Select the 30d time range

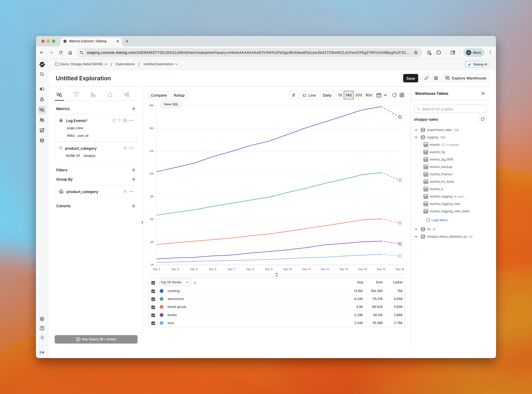(358, 95)
